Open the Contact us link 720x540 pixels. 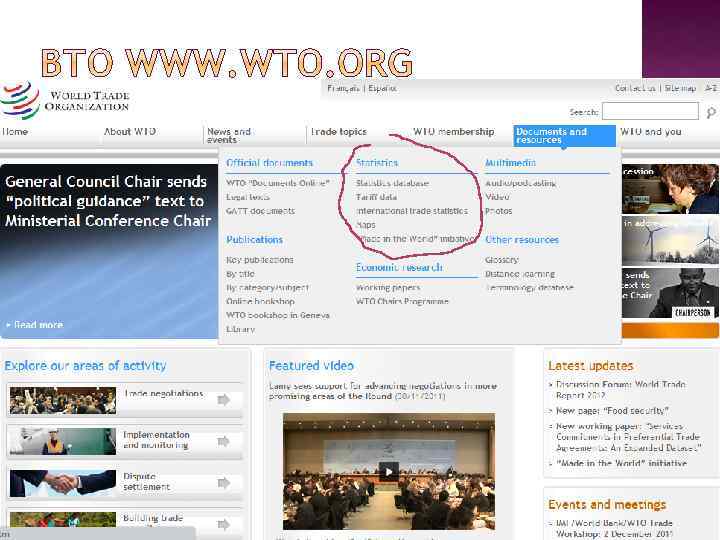pos(635,88)
